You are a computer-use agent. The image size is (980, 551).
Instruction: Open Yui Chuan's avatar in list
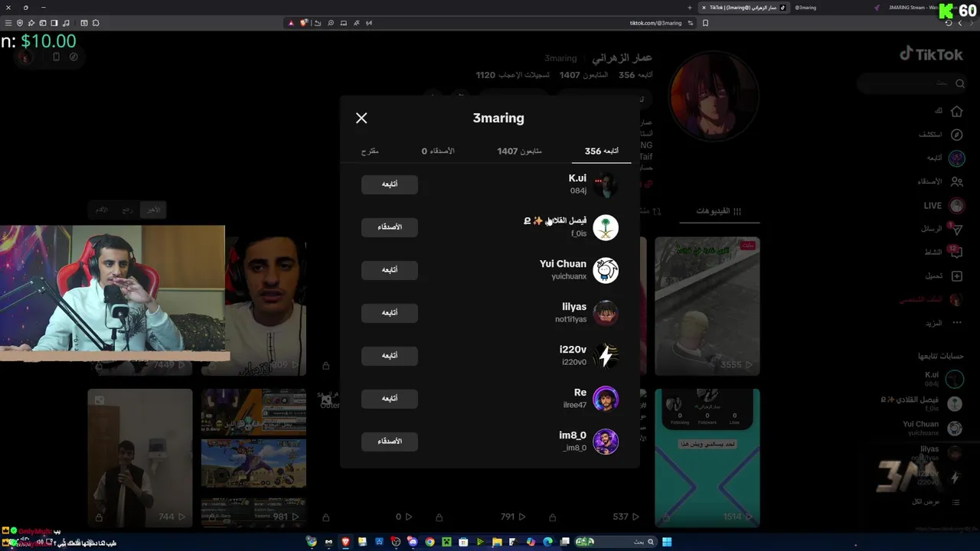pyautogui.click(x=606, y=270)
